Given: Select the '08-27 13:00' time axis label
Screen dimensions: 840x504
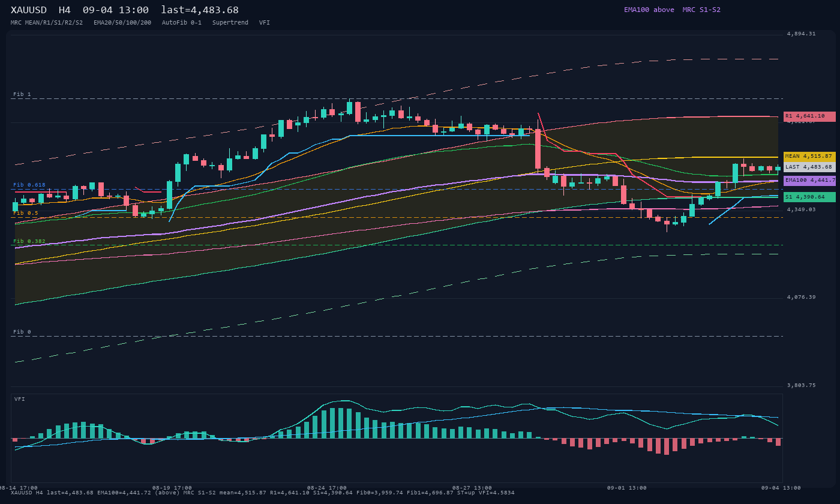Looking at the screenshot, I should coord(472,488).
